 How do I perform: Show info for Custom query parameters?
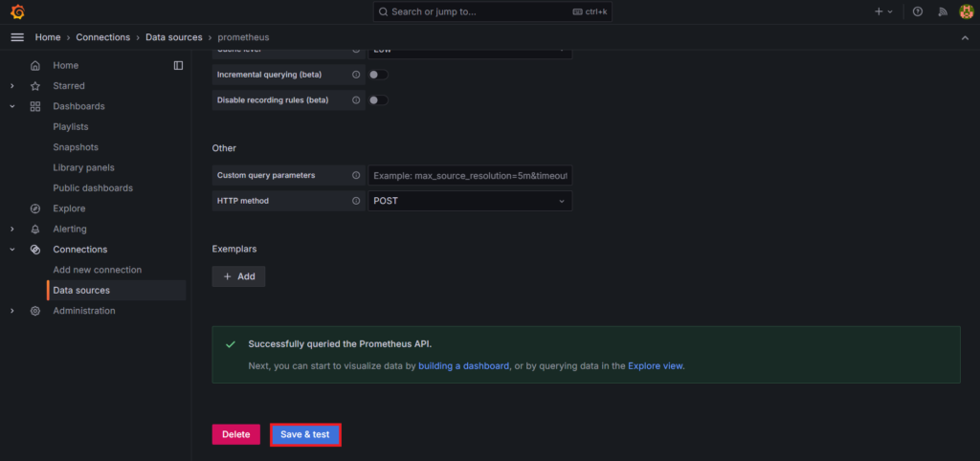(356, 176)
